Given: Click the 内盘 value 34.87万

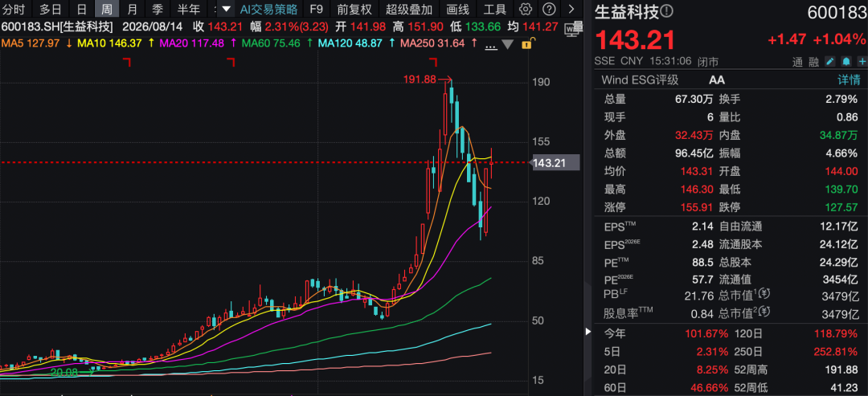Looking at the screenshot, I should coord(839,135).
